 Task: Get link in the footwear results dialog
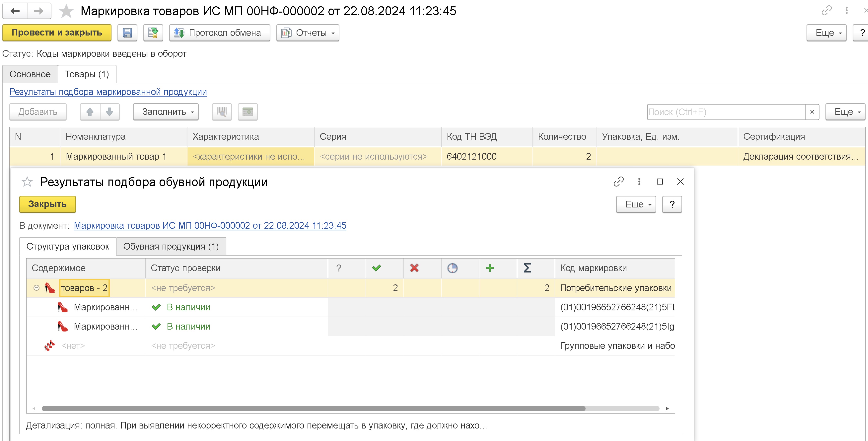(x=619, y=182)
